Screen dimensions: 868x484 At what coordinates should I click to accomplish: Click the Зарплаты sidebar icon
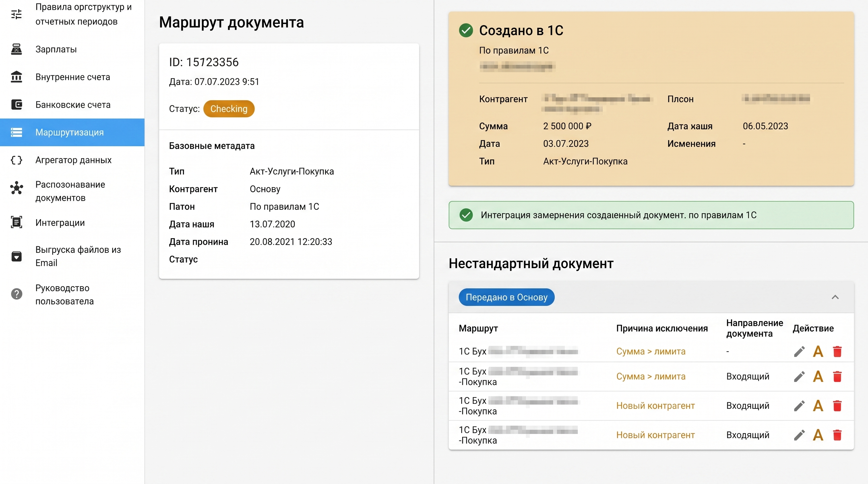[x=16, y=49]
